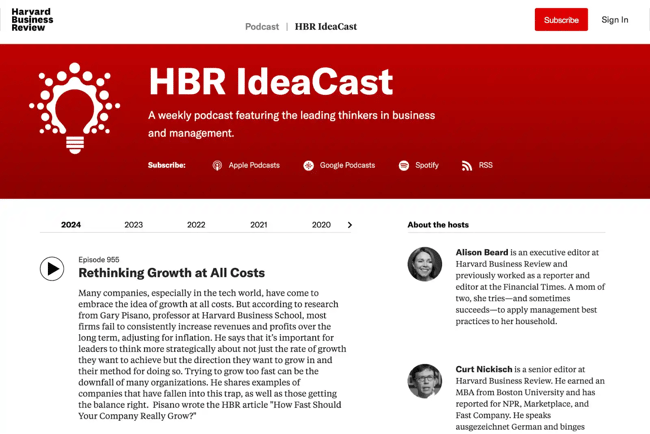Click the Google Podcasts icon
Image resolution: width=650 pixels, height=434 pixels.
coord(308,166)
